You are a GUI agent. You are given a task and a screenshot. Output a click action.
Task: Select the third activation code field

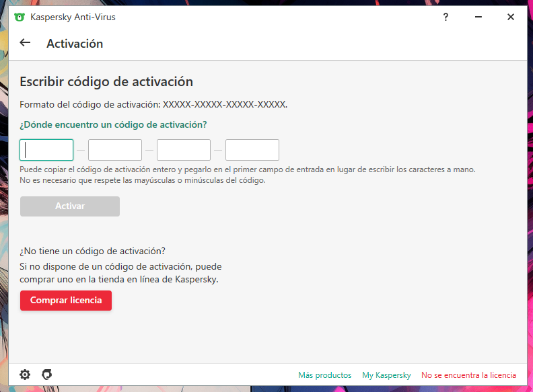184,150
